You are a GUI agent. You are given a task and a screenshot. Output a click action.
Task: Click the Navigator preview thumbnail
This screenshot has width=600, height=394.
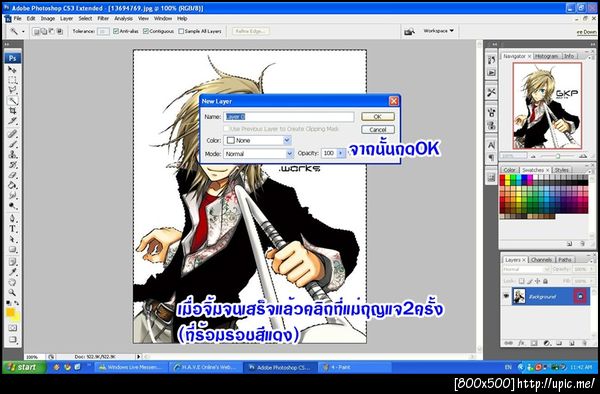pos(547,106)
